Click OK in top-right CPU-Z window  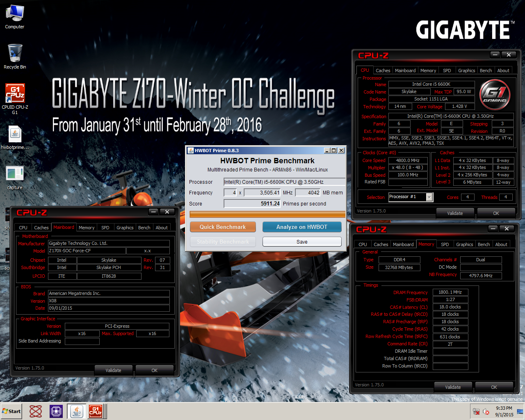click(496, 213)
